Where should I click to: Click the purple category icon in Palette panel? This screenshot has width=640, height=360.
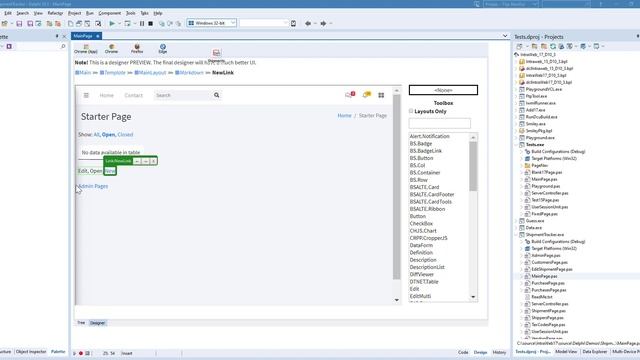pyautogui.click(x=9, y=47)
